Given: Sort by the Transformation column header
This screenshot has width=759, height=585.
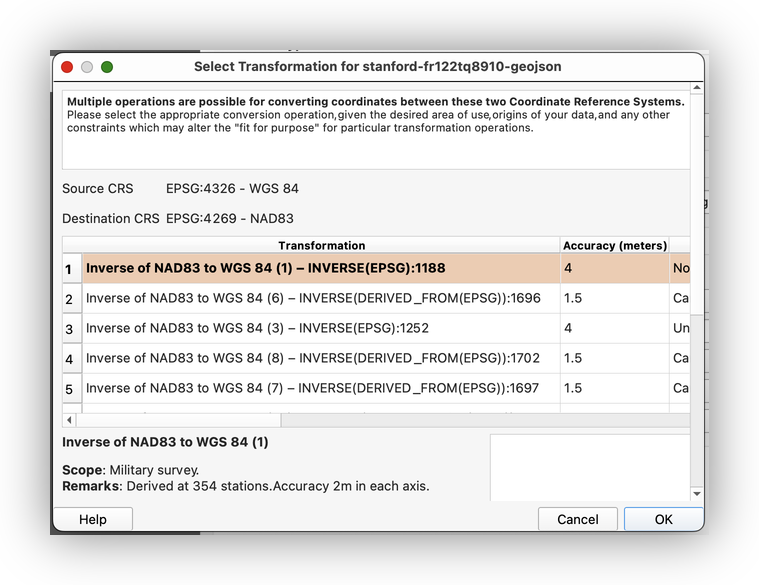Looking at the screenshot, I should (321, 245).
